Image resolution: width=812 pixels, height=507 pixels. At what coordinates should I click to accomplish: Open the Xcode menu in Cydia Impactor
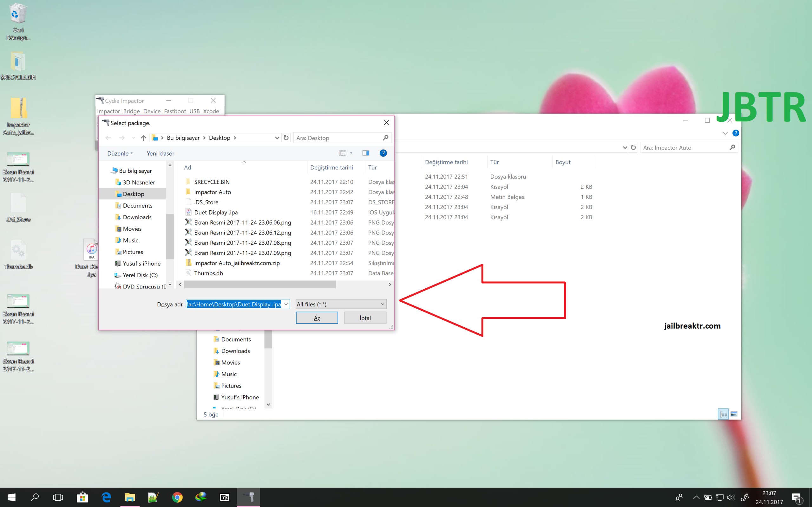211,111
